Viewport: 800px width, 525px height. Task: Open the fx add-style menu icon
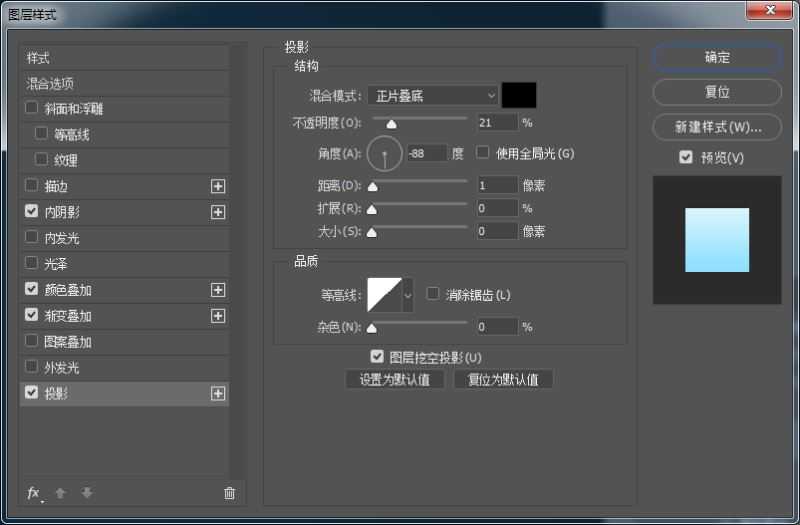(x=34, y=493)
